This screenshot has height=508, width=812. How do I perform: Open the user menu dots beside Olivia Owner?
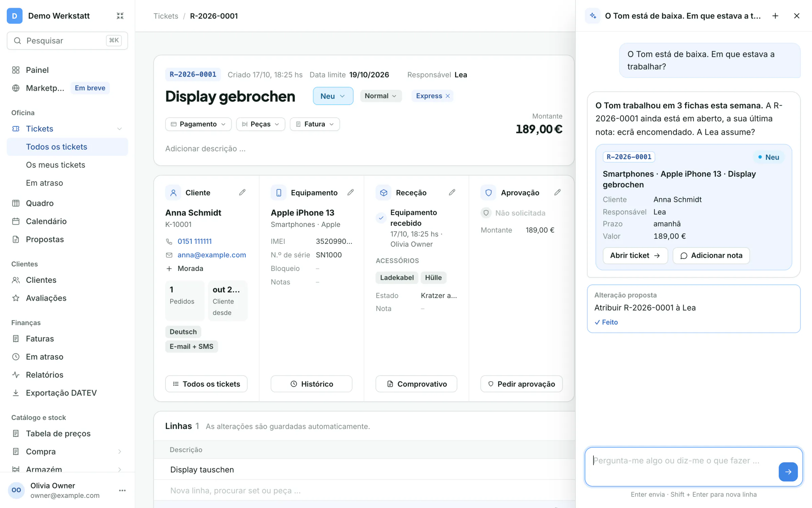click(122, 490)
